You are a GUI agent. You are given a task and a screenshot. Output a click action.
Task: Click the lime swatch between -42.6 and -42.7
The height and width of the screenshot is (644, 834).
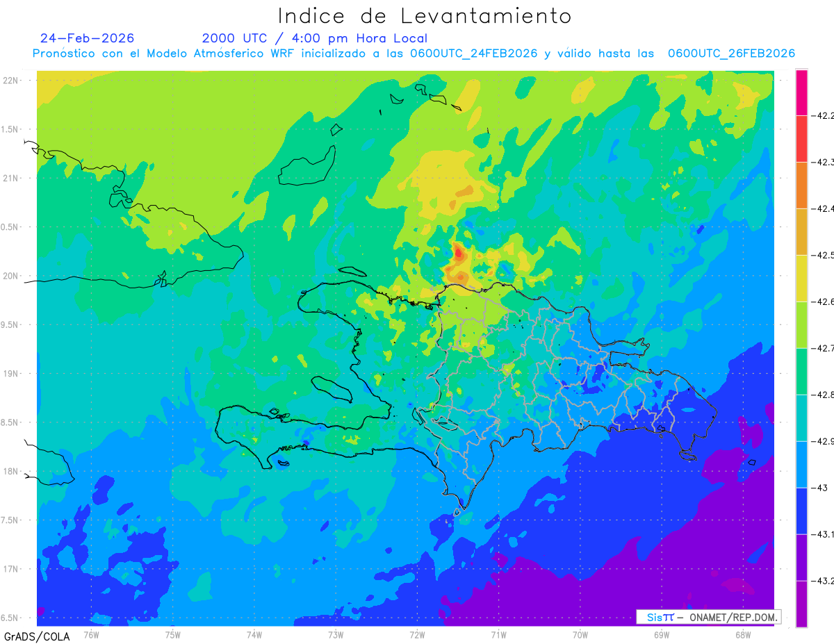click(x=801, y=324)
